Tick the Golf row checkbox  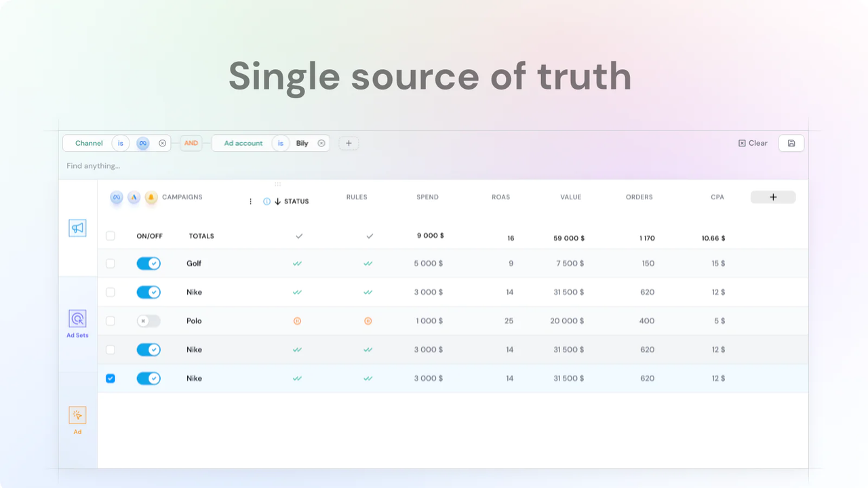coord(111,264)
